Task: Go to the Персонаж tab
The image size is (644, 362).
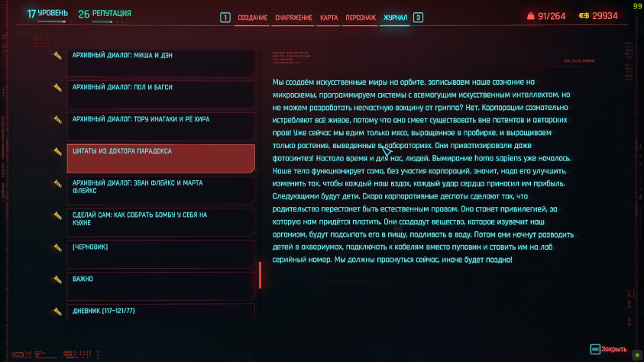Action: (359, 17)
